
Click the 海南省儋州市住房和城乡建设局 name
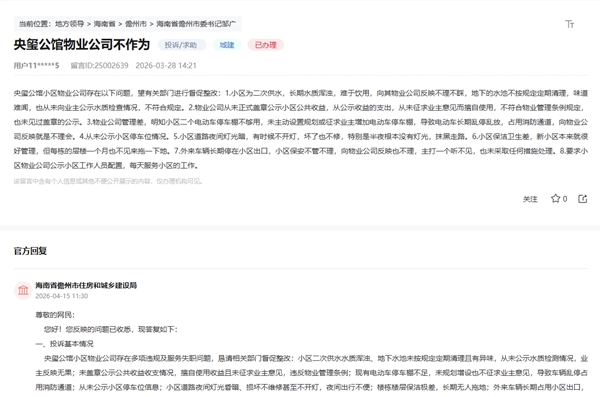tap(86, 285)
